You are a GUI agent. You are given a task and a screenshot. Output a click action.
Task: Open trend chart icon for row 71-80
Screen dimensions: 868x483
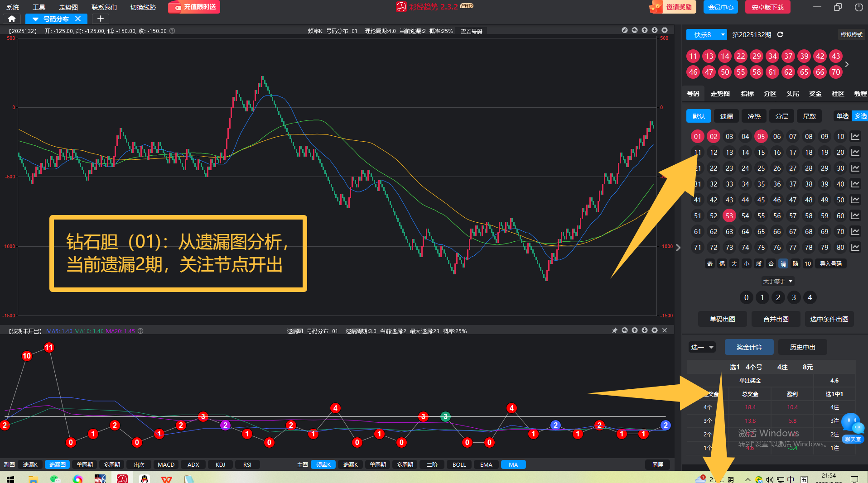pyautogui.click(x=855, y=247)
